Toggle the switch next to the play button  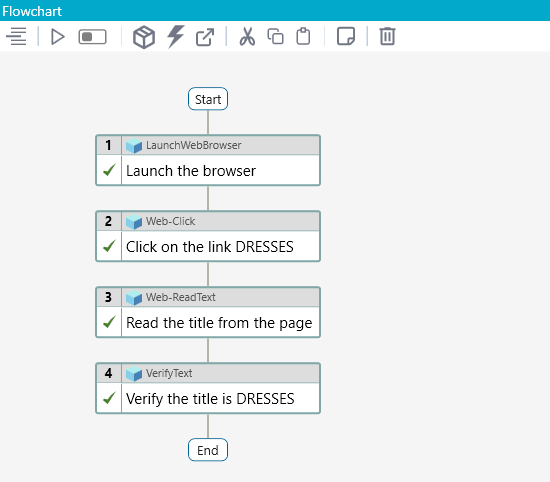92,37
